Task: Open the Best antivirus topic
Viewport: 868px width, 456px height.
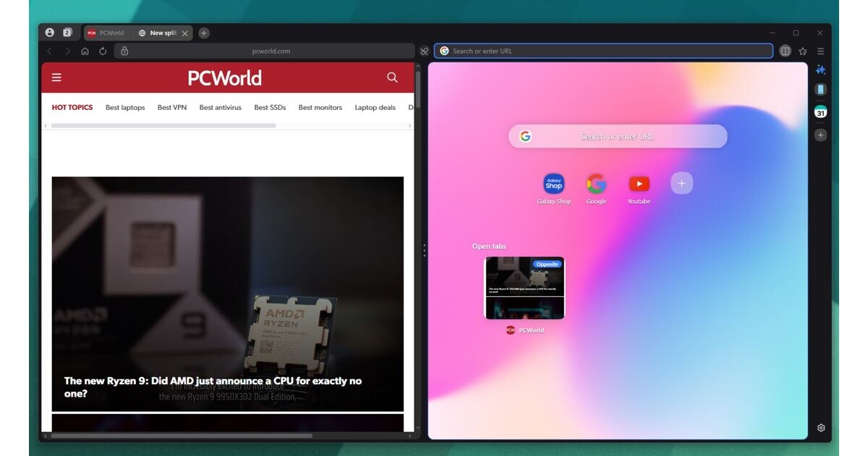Action: (221, 107)
